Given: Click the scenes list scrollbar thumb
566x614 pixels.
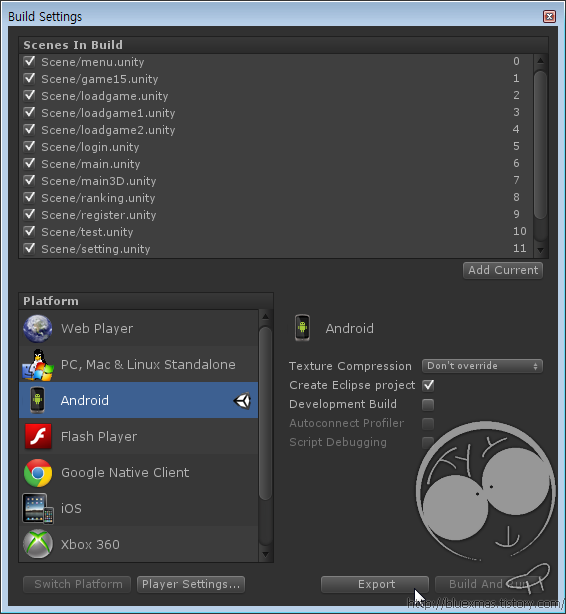Looking at the screenshot, I should 541,146.
